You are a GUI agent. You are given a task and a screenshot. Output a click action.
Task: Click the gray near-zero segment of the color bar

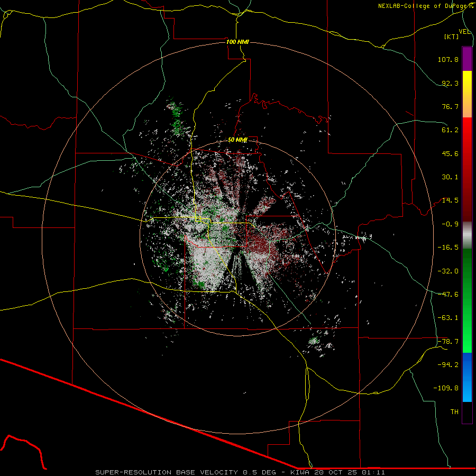pos(467,235)
